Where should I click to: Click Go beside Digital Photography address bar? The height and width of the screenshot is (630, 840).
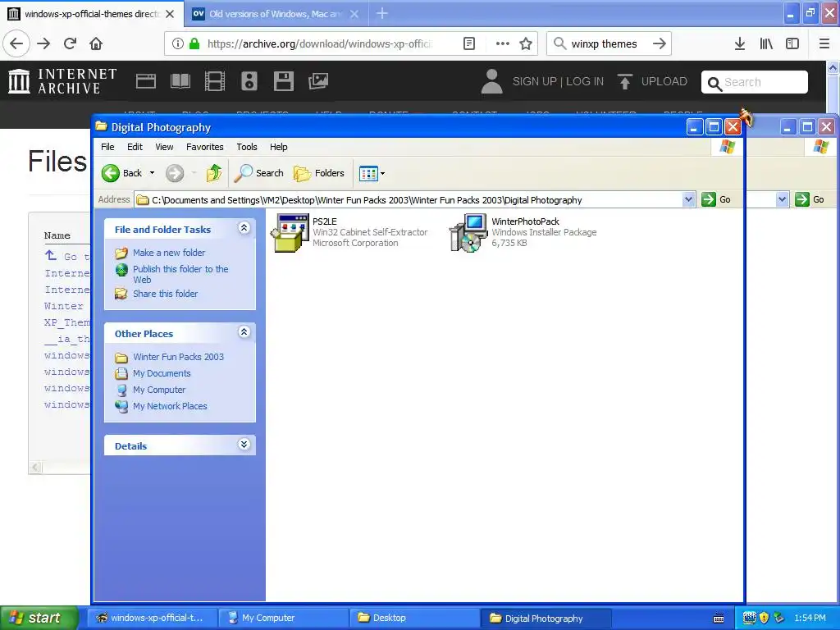click(x=716, y=199)
